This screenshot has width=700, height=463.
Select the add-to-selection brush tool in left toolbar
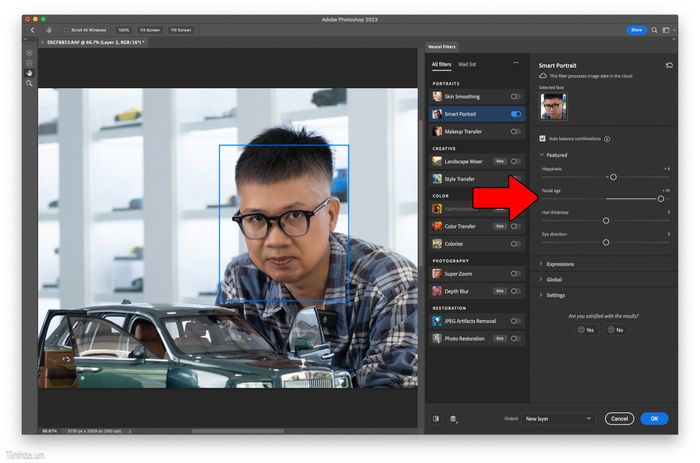point(29,53)
